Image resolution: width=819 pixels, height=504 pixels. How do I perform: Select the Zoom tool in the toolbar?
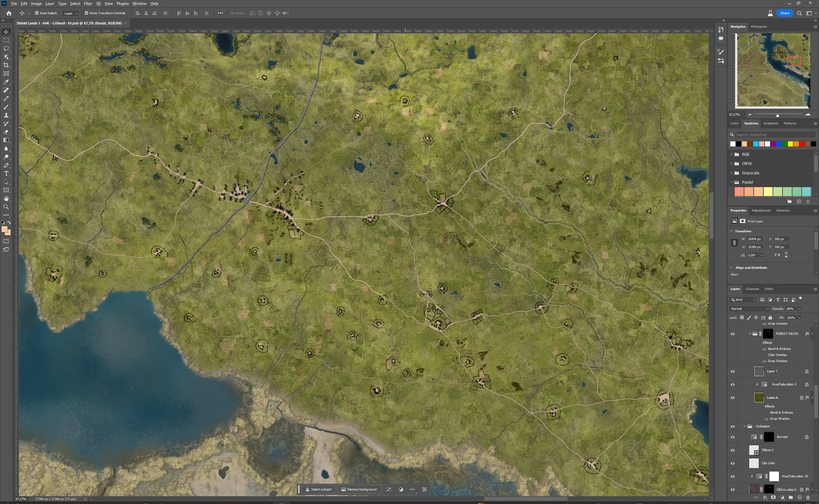pos(6,207)
